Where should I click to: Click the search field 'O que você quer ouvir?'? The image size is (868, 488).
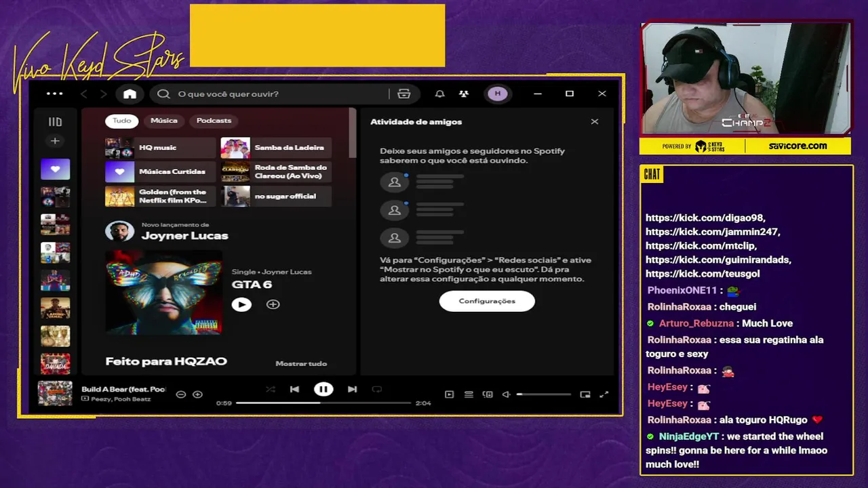pos(271,94)
